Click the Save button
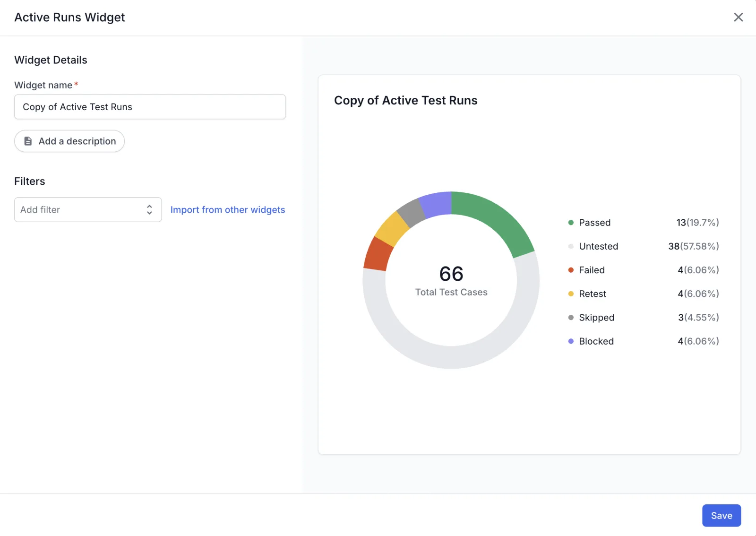Image resolution: width=756 pixels, height=536 pixels. click(x=722, y=516)
